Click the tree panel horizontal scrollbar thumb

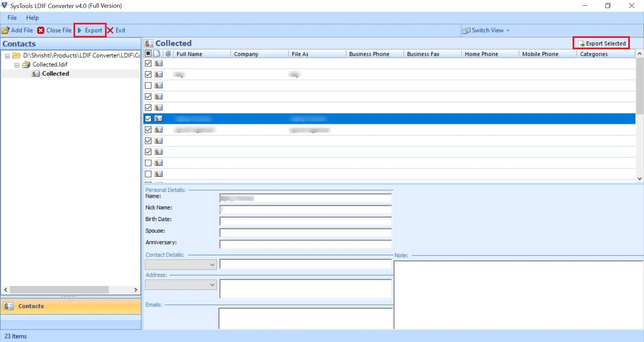point(59,290)
